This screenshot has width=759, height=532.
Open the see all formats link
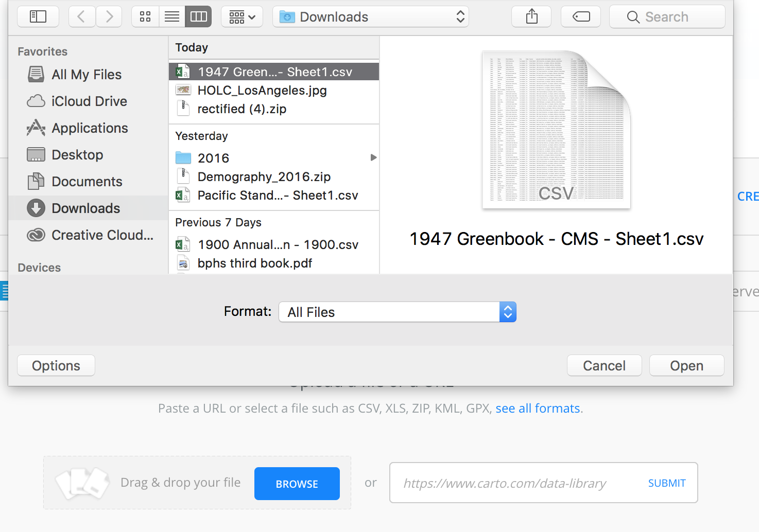(x=538, y=409)
